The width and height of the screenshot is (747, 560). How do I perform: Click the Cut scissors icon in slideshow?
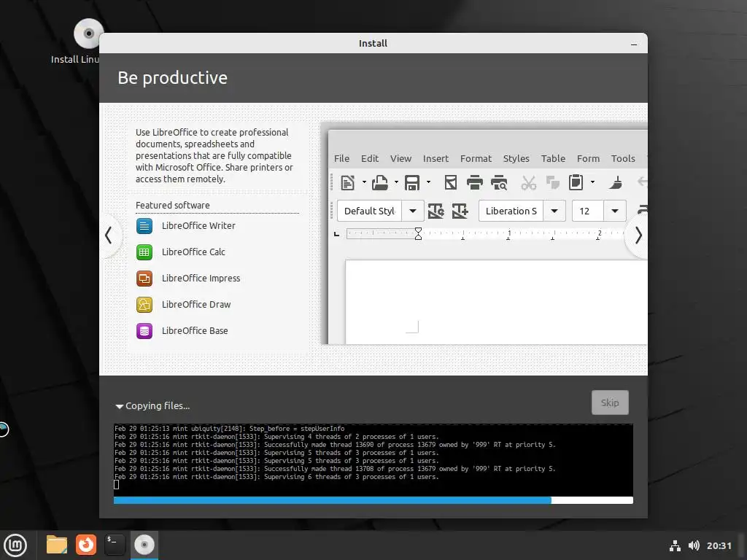528,182
